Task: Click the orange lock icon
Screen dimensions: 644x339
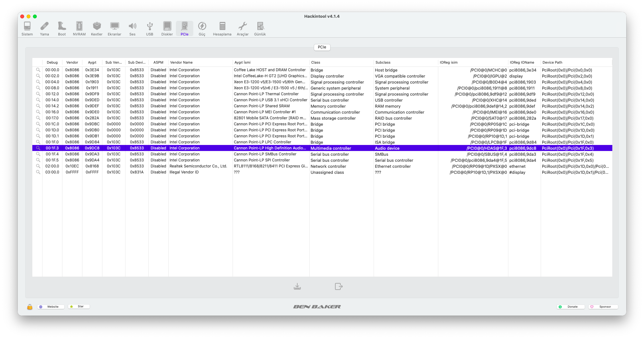Action: (x=30, y=307)
